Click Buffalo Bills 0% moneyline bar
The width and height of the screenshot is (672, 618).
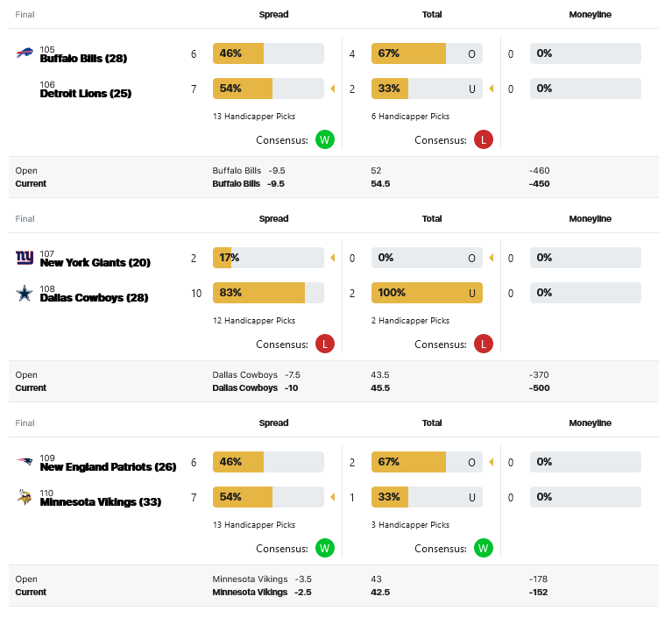pos(585,53)
